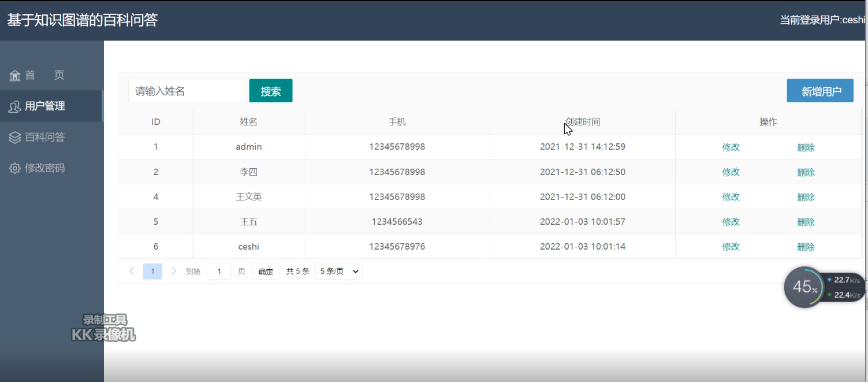
Task: Click the layers icon beside 百科问答
Action: (15, 138)
